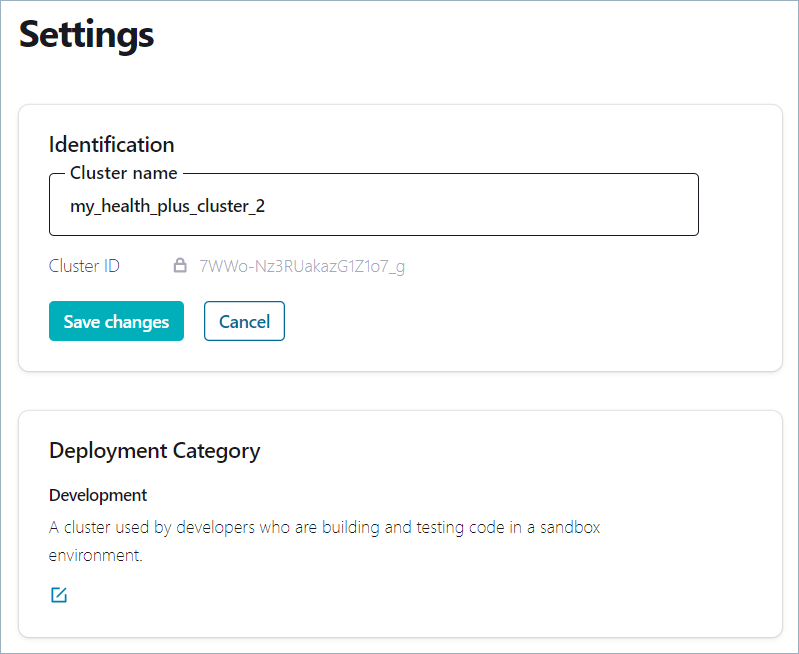Click the gap between the two settings cards

pos(400,391)
